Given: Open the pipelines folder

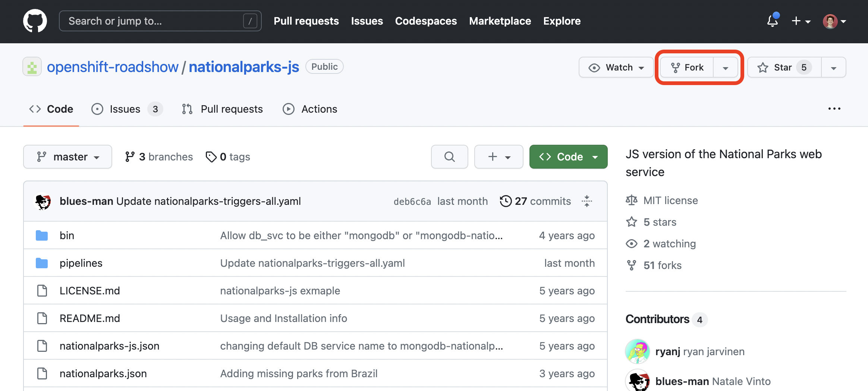Looking at the screenshot, I should coord(81,263).
